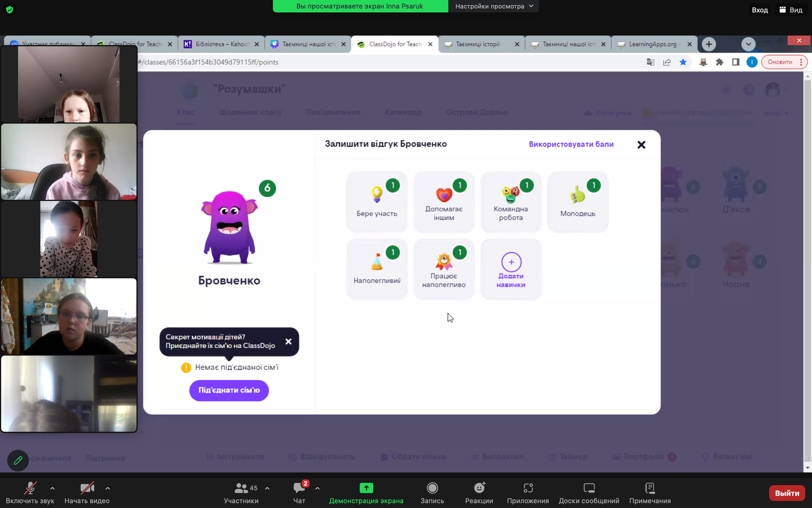This screenshot has height=508, width=812.
Task: Select the fourth participant video thumbnail with glasses
Action: [69, 316]
